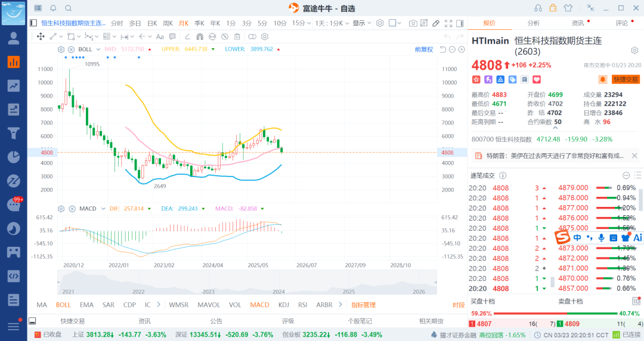Click the 前复权 adjustment link
Viewport: 644px width, 341px height.
point(424,49)
